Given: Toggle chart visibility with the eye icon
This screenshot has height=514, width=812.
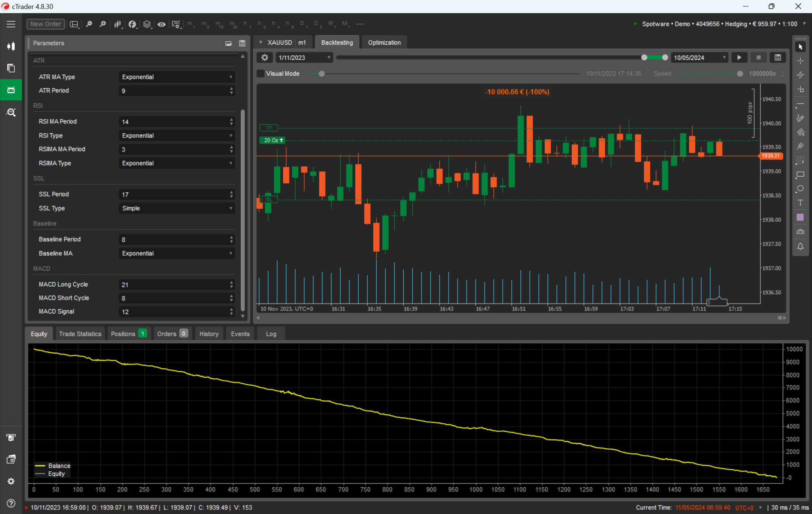Looking at the screenshot, I should point(162,24).
